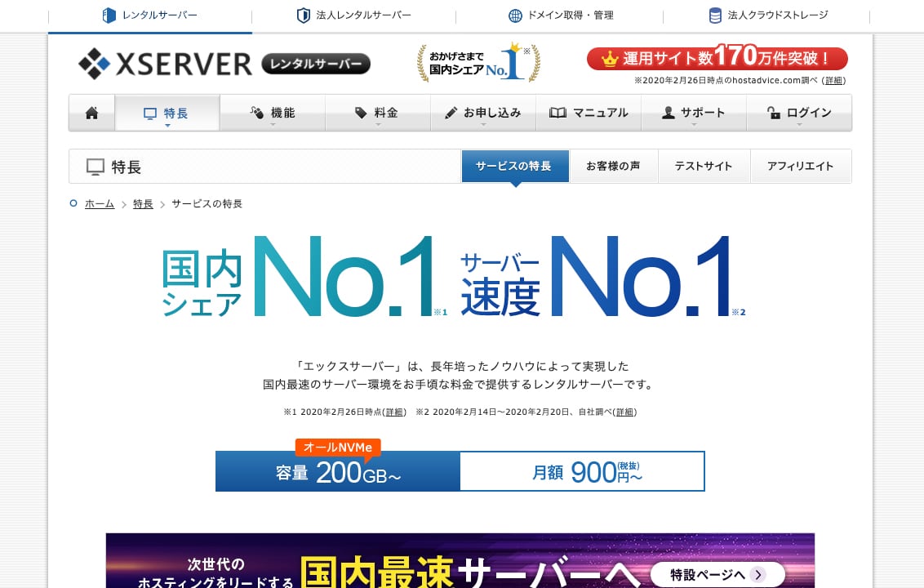Follow the ホーム breadcrumb link
The height and width of the screenshot is (588, 924).
point(99,203)
